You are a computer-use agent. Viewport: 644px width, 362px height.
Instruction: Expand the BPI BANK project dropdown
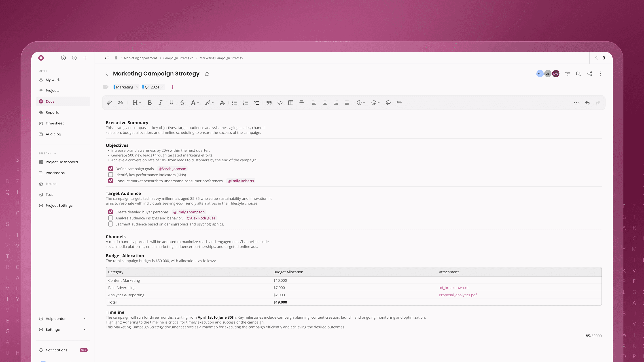point(55,154)
